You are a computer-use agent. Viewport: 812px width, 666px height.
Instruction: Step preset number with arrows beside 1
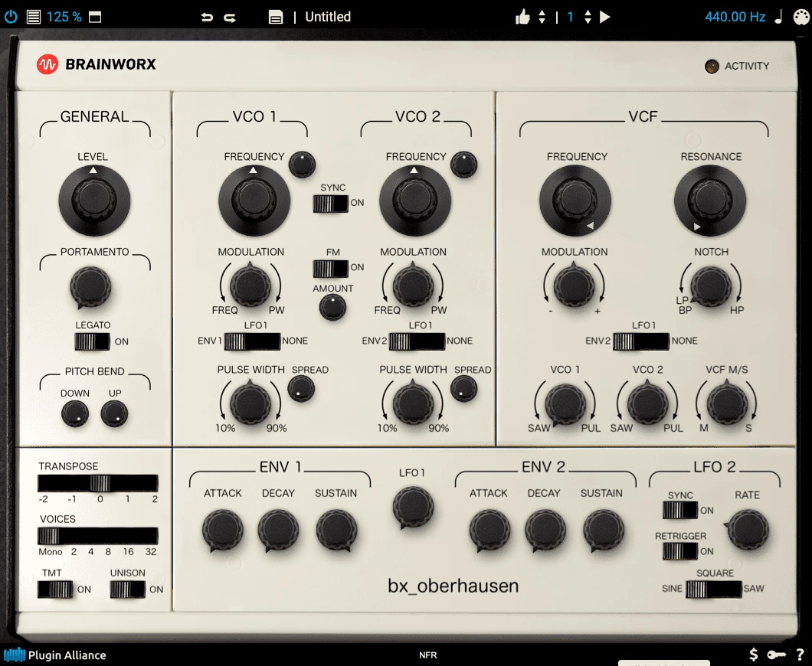point(588,17)
